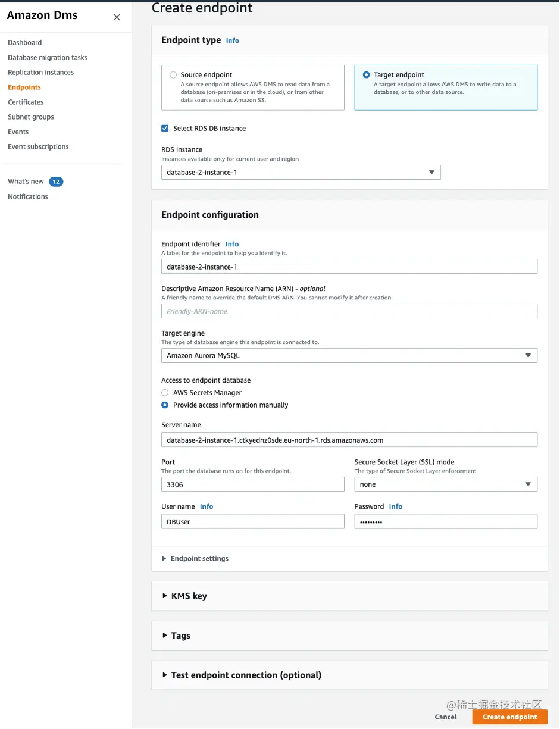
Task: Open the RDS Instance dropdown
Action: point(301,173)
